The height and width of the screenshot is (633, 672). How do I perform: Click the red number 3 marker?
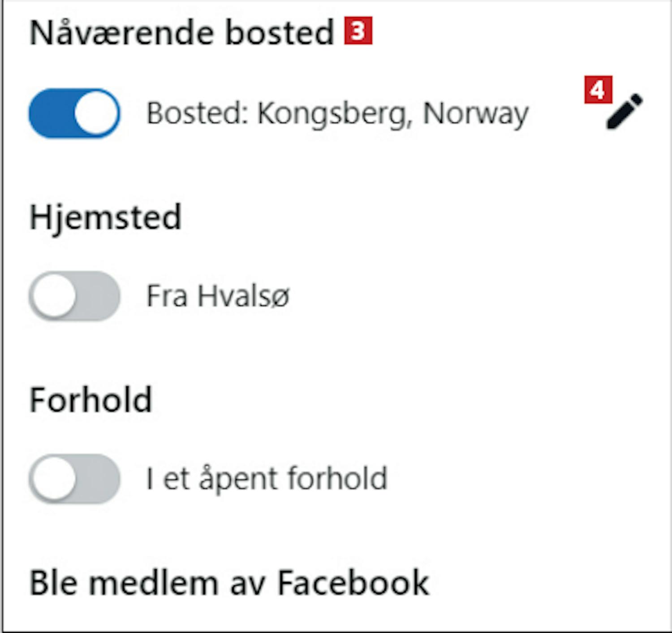[x=358, y=30]
